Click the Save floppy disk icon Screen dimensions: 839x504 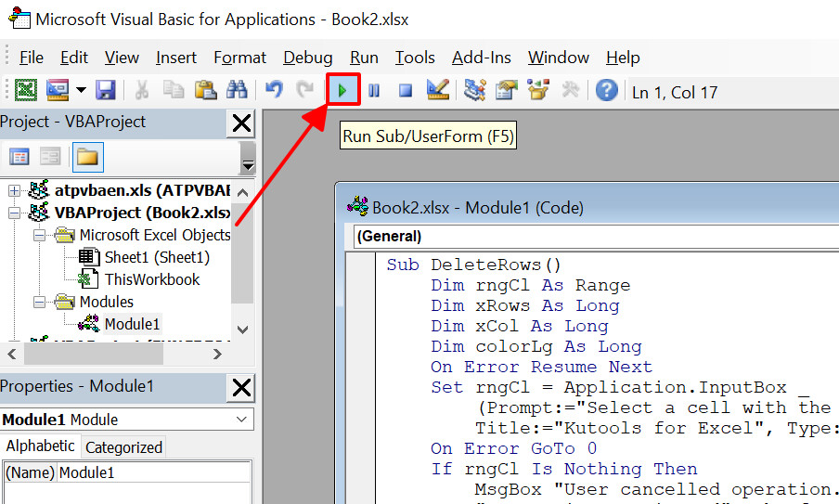(x=106, y=90)
